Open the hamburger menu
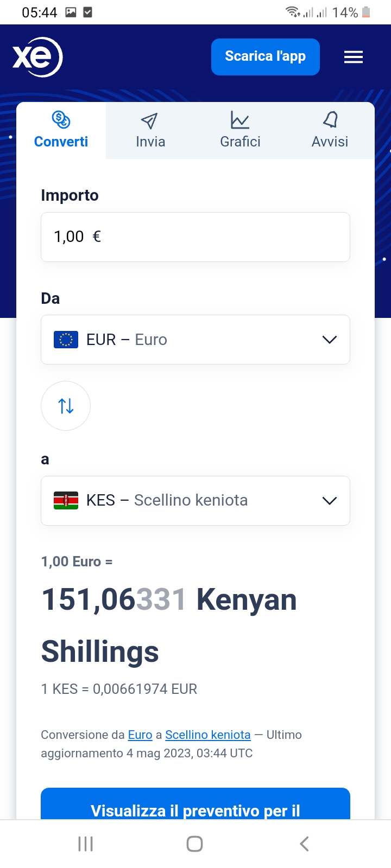Image resolution: width=391 pixels, height=868 pixels. coord(354,57)
